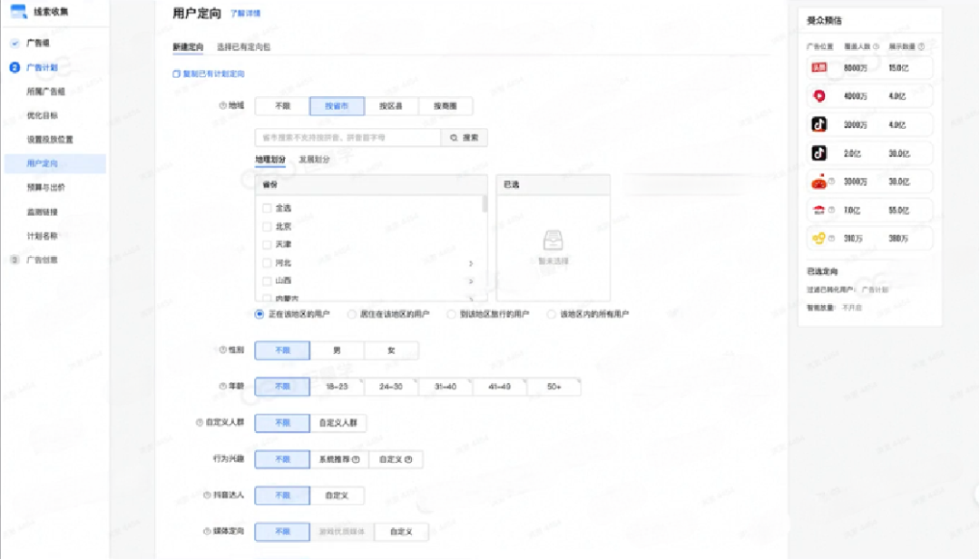Click the help icon next to 自定义人群 label
The height and width of the screenshot is (560, 980).
(x=199, y=422)
